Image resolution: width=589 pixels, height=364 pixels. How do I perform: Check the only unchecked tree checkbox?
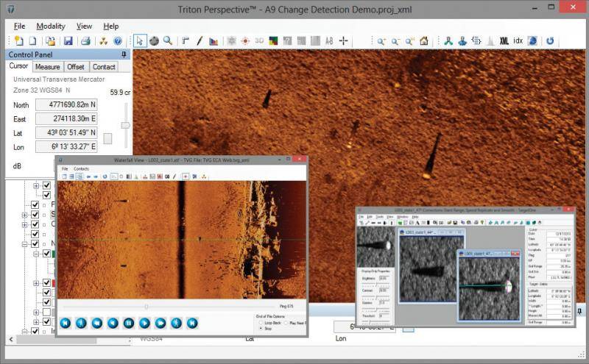point(46,312)
